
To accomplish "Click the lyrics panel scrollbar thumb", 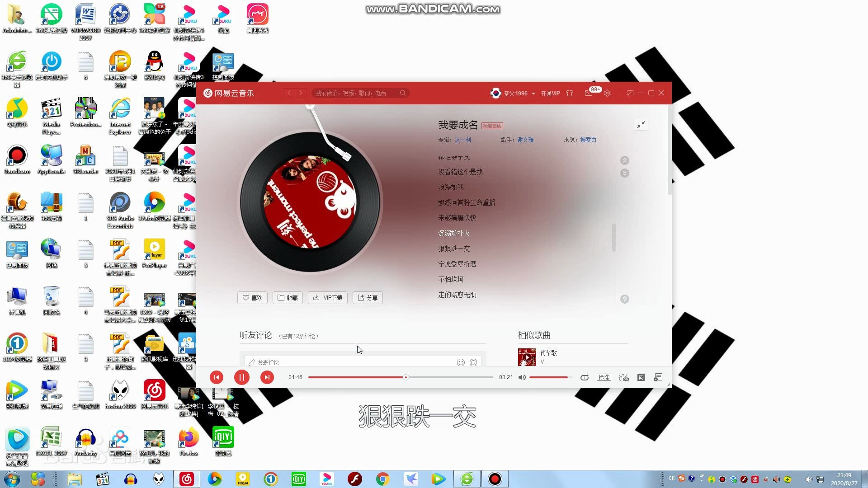I will click(613, 237).
